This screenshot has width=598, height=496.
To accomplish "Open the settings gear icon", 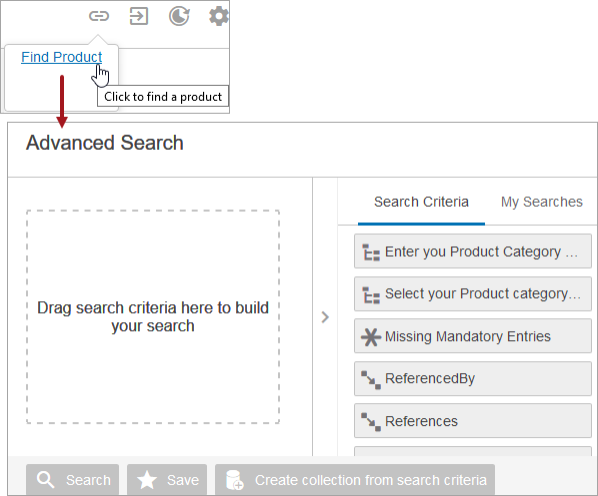I will tap(219, 16).
